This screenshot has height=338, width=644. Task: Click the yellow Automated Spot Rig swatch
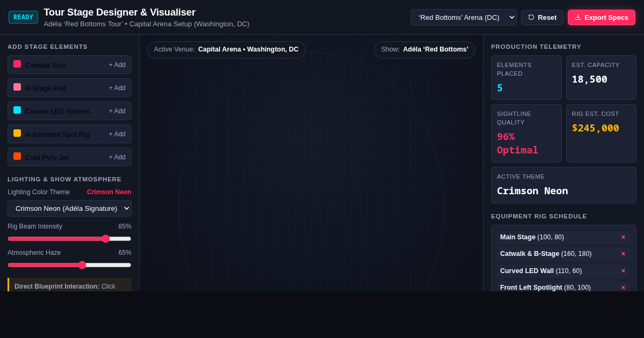coord(17,133)
